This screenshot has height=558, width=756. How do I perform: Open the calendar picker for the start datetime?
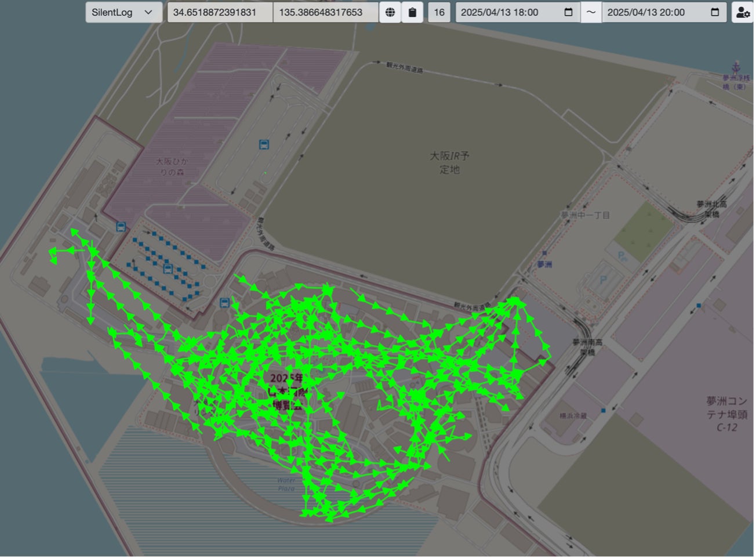tap(568, 12)
